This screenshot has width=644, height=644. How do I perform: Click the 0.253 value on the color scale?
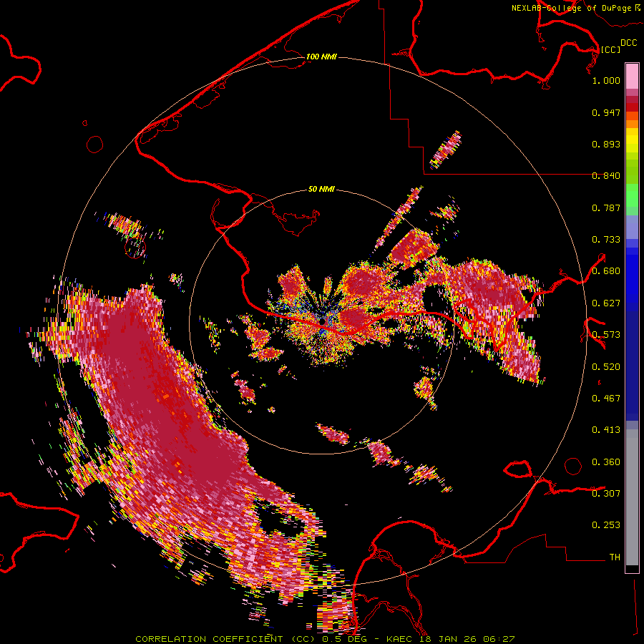click(x=606, y=525)
